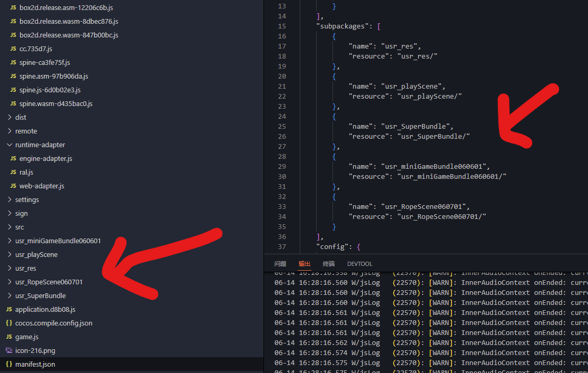The height and width of the screenshot is (373, 588).
Task: Click "usr_SuperBundle/" resource value
Action: coord(434,136)
